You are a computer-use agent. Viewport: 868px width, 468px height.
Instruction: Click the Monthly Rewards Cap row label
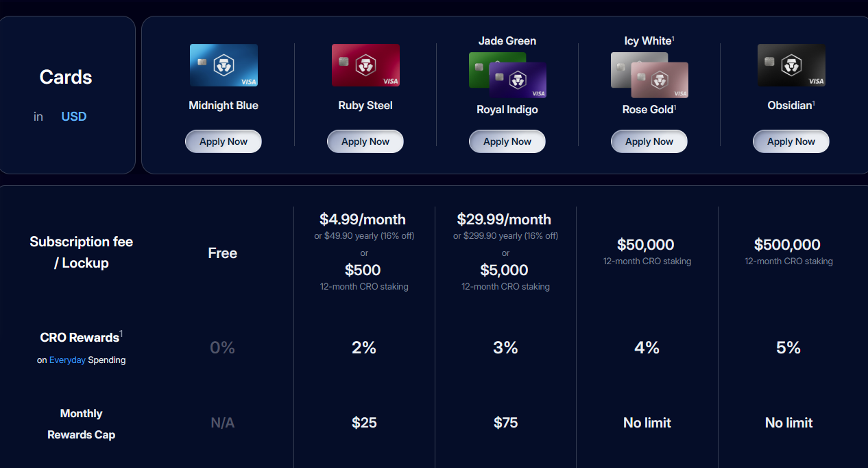(x=81, y=423)
